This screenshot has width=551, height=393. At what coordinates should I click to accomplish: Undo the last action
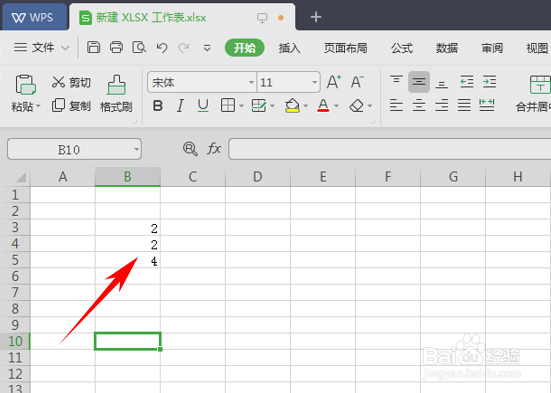(x=162, y=47)
